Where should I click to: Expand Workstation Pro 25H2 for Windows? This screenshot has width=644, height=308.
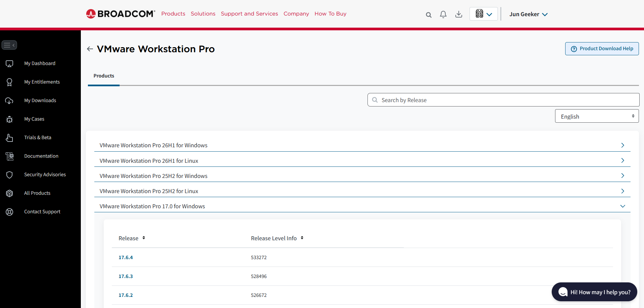coord(362,176)
